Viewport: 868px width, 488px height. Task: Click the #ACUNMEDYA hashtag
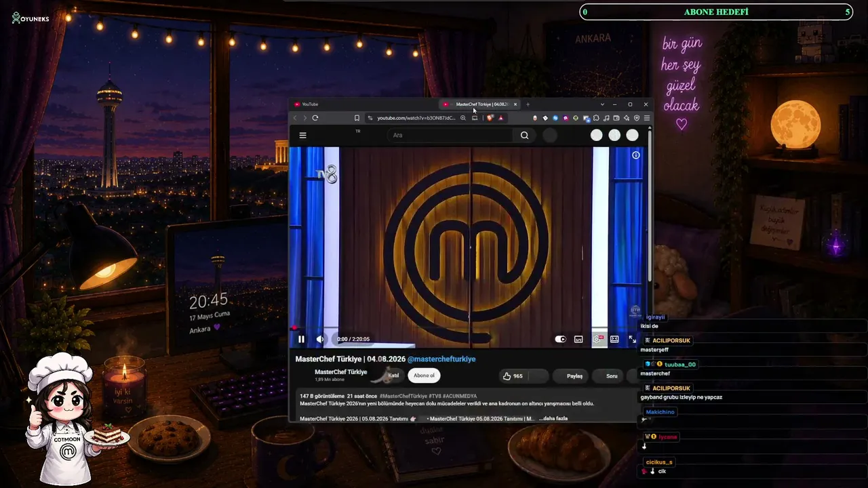click(459, 396)
